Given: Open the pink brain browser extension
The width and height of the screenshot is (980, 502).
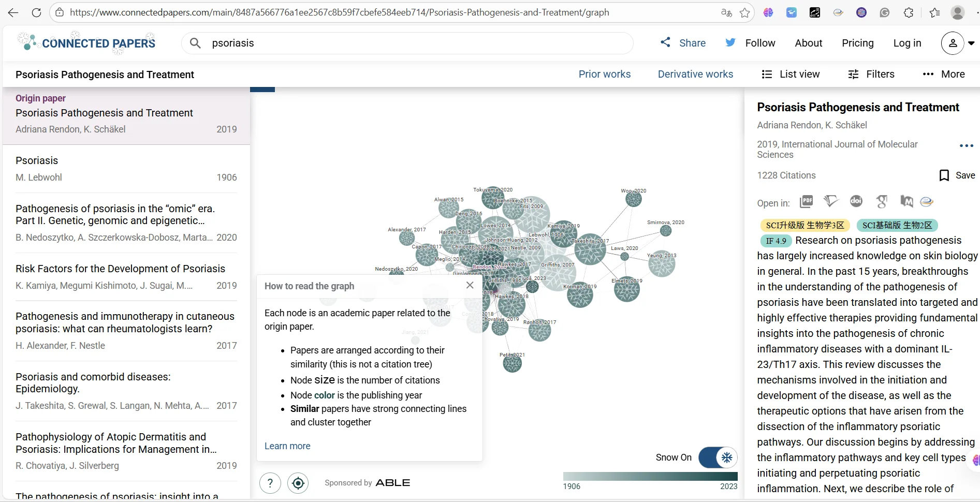Looking at the screenshot, I should point(768,12).
